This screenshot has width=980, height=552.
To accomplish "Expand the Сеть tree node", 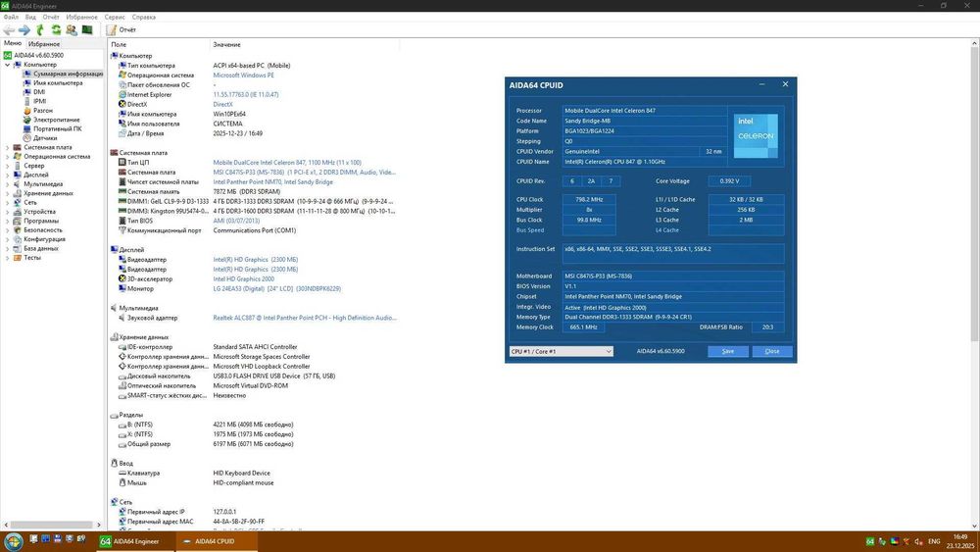I will pos(8,203).
